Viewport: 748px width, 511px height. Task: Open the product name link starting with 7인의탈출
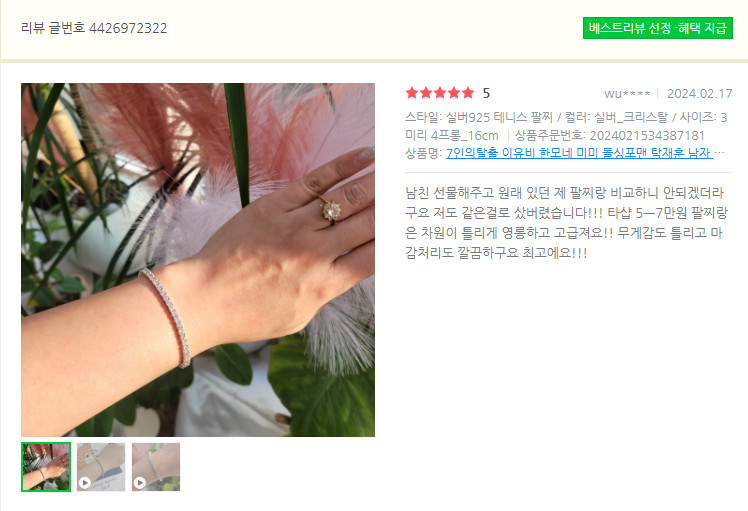point(579,153)
